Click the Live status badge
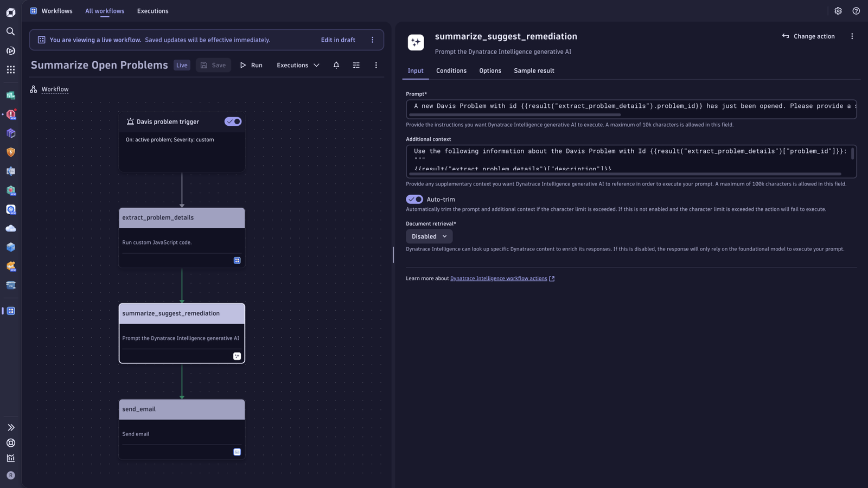 [x=182, y=65]
